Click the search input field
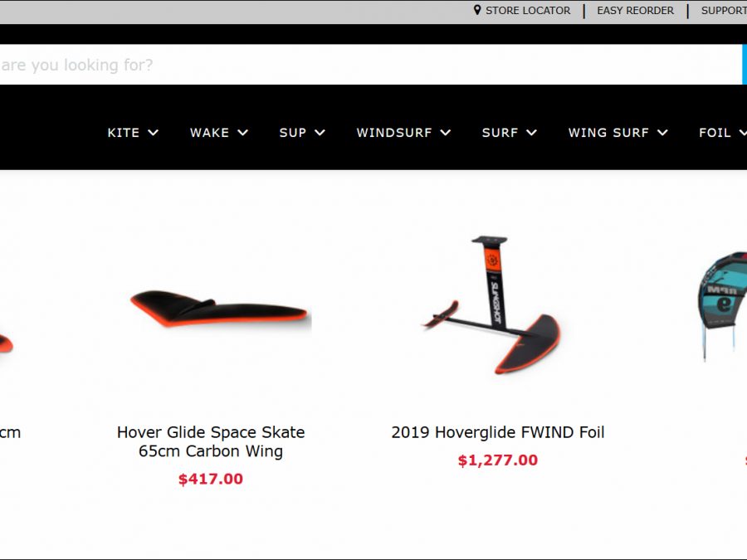The height and width of the screenshot is (560, 747). coord(371,65)
